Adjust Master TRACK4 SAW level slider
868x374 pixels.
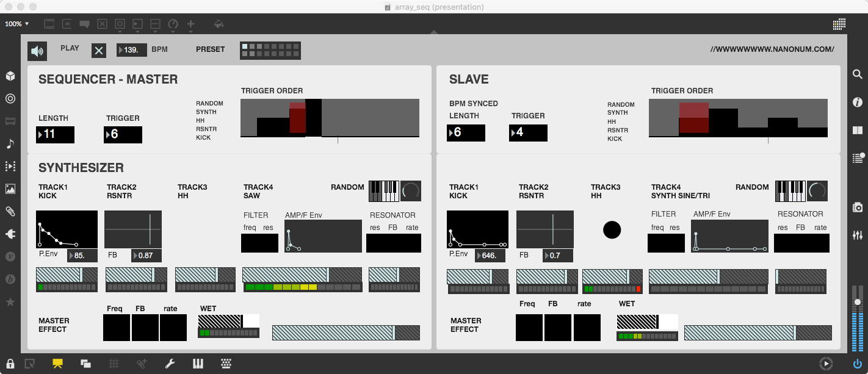tap(302, 275)
